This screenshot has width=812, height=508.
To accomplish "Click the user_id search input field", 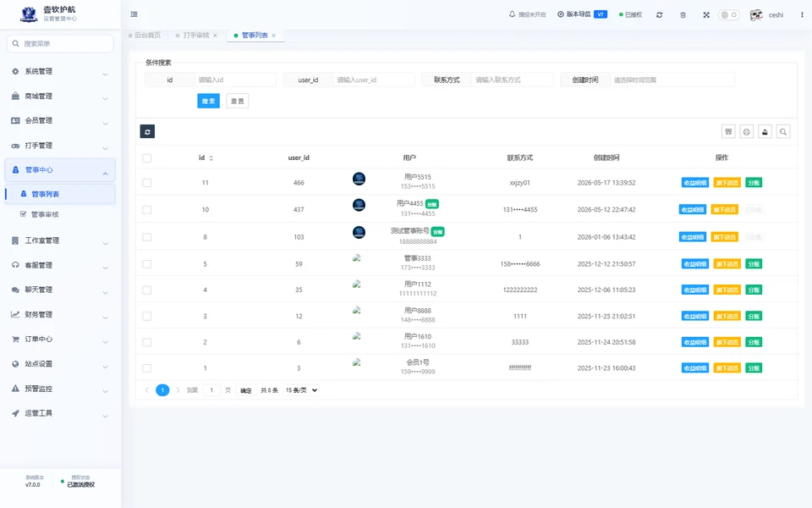I will (373, 80).
